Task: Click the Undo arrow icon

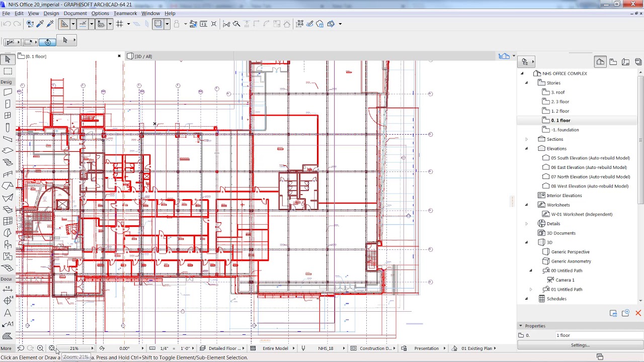Action: click(7, 24)
